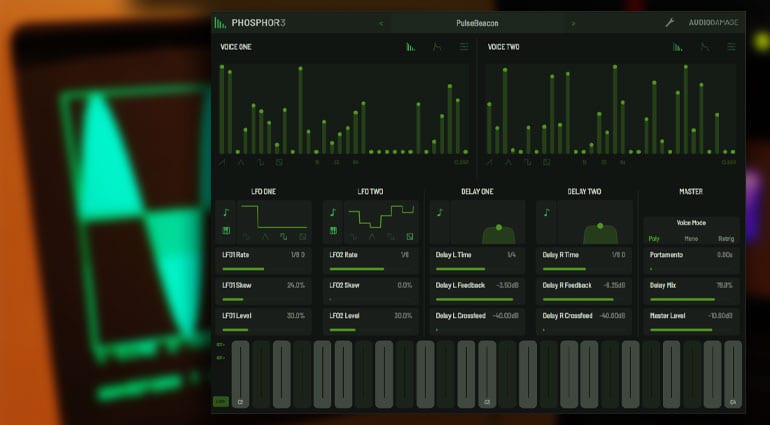Apply square preset to Voice Two partials
770x425 pixels.
(x=527, y=162)
